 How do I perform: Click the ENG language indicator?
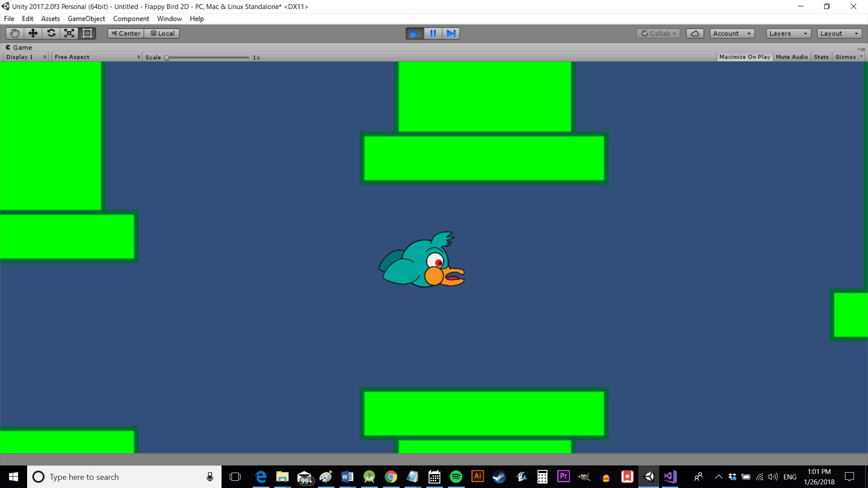tap(790, 477)
